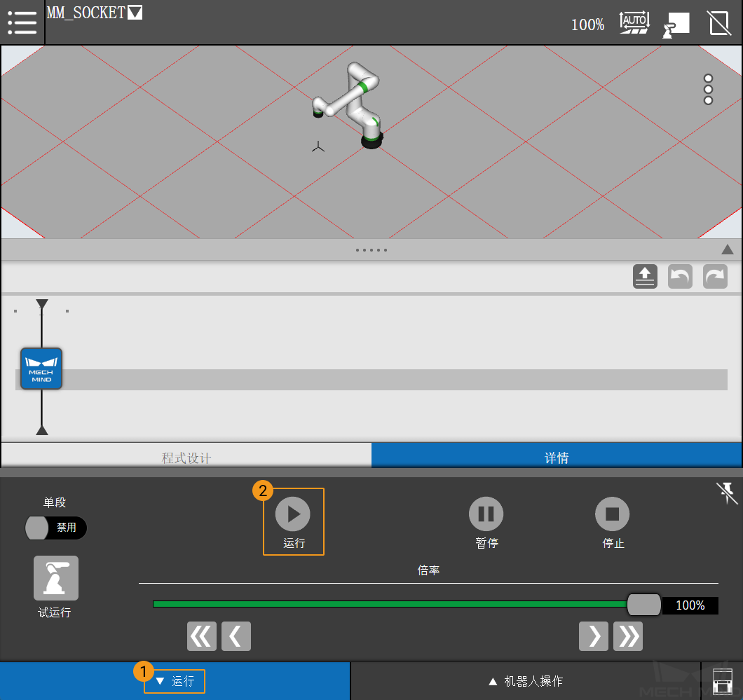Open the hamburger main menu

click(x=22, y=22)
